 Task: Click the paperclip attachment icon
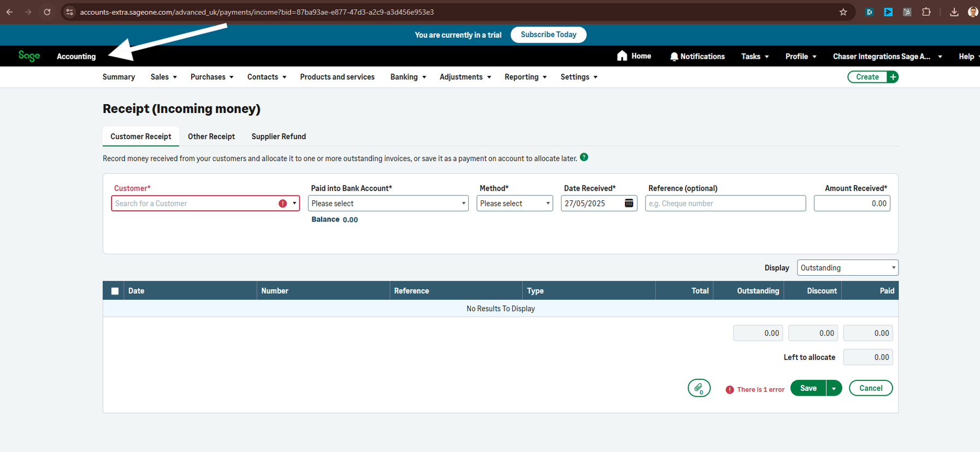(699, 388)
